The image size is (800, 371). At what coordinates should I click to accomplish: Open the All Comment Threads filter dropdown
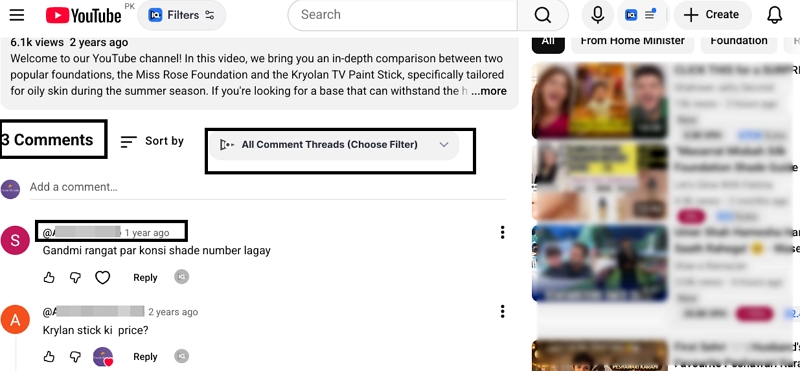tap(334, 145)
